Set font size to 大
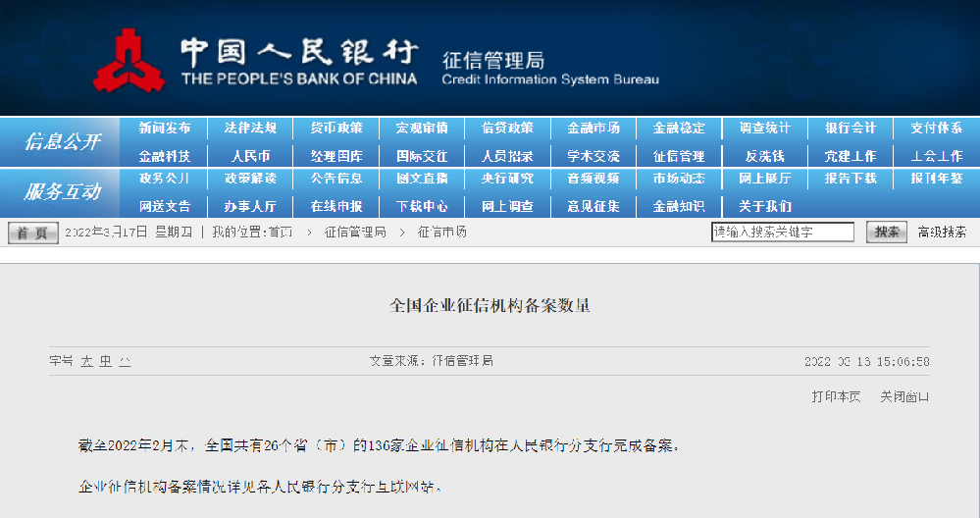The height and width of the screenshot is (518, 980). (x=86, y=361)
